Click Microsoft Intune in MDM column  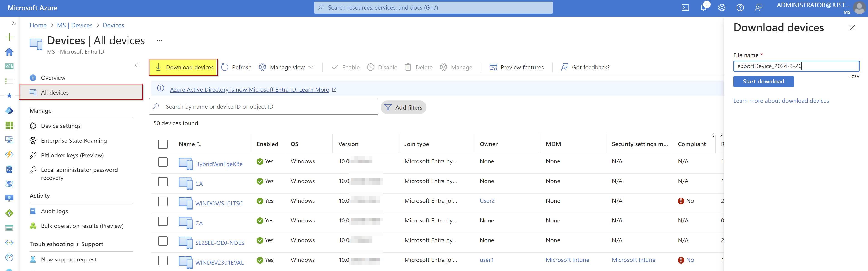coord(567,260)
